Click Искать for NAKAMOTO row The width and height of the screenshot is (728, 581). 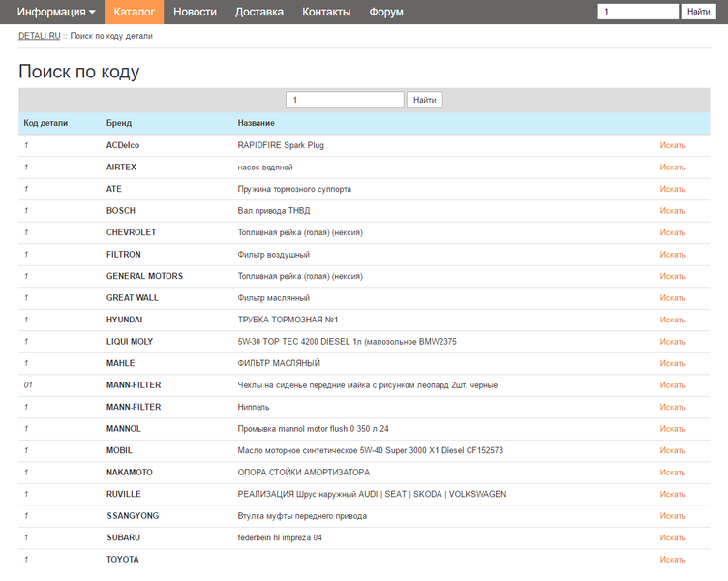(673, 473)
